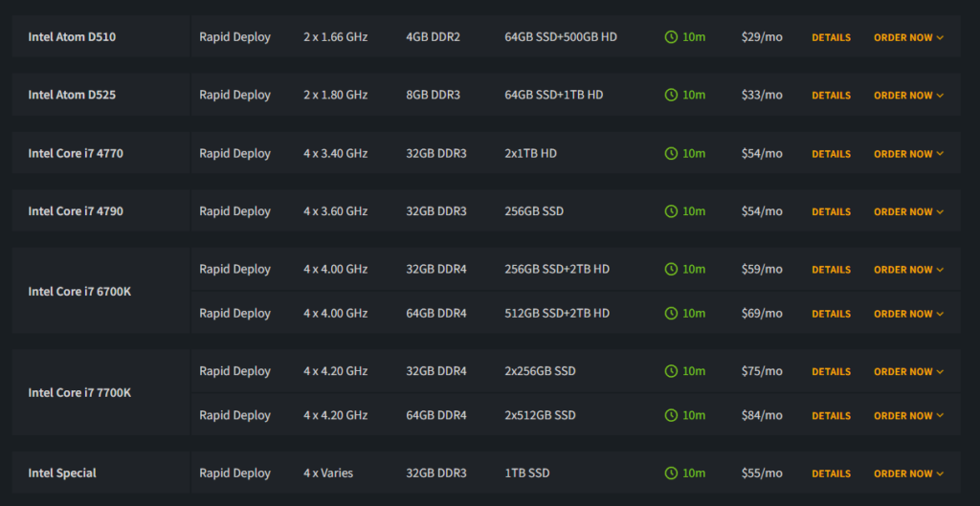Click the clock icon on the $69/mo row
980x506 pixels.
[671, 314]
